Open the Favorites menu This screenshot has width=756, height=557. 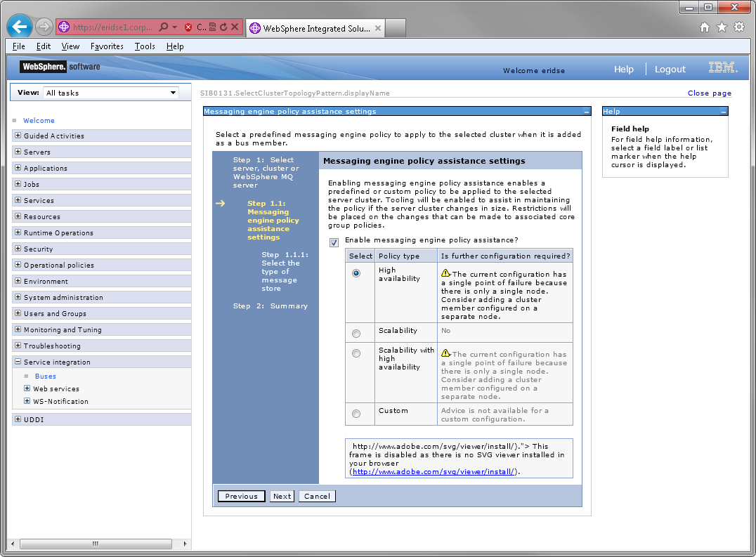point(107,46)
